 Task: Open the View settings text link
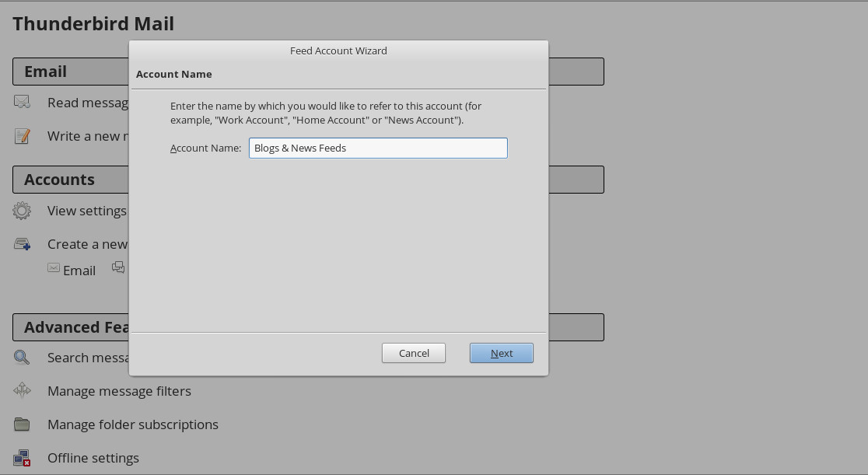coord(86,211)
